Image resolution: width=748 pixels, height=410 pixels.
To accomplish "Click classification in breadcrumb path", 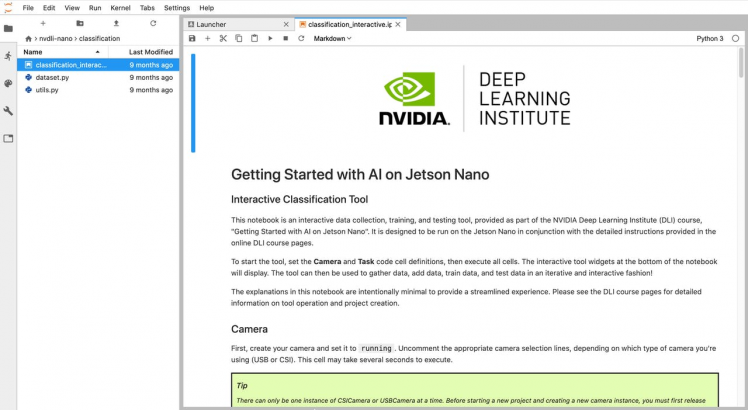I will tap(99, 39).
